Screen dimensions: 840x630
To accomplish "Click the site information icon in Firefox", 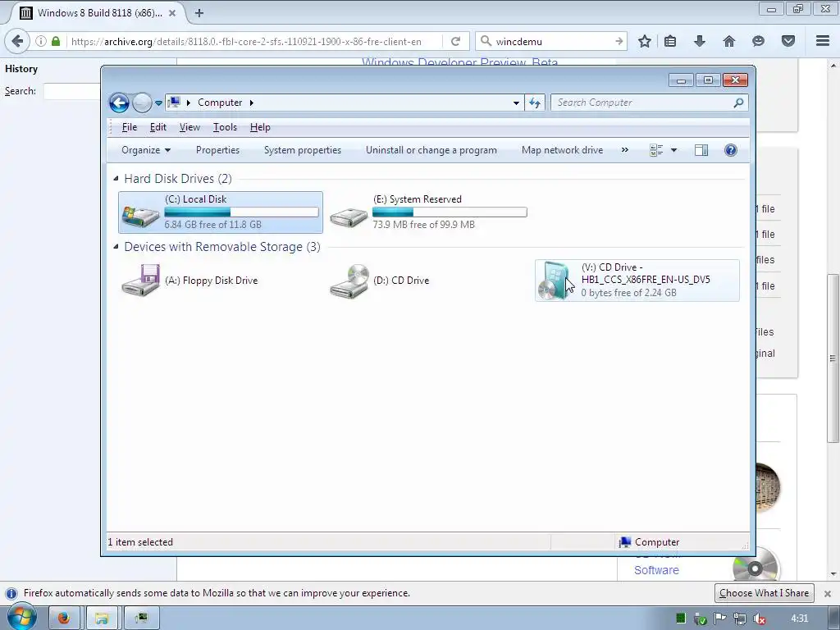I will point(41,41).
